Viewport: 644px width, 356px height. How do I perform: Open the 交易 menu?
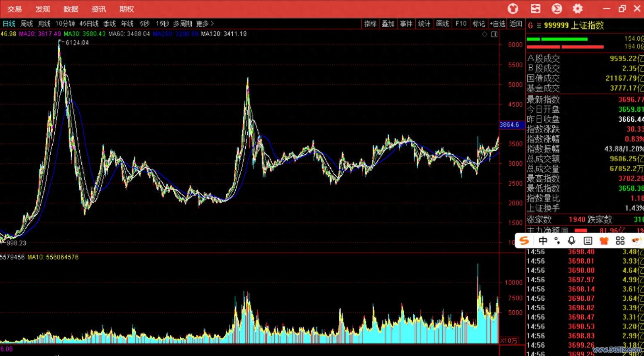(15, 9)
